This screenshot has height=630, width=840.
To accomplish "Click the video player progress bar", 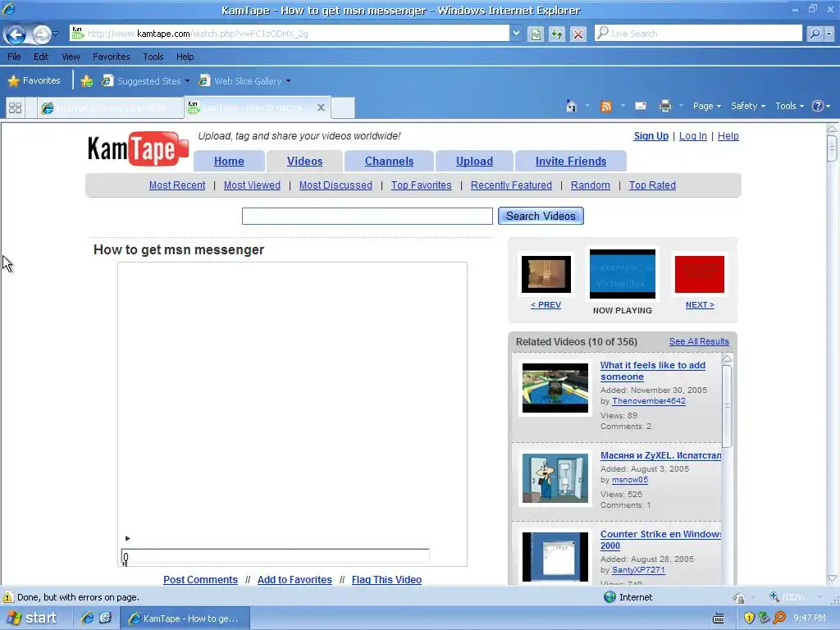I will 276,556.
